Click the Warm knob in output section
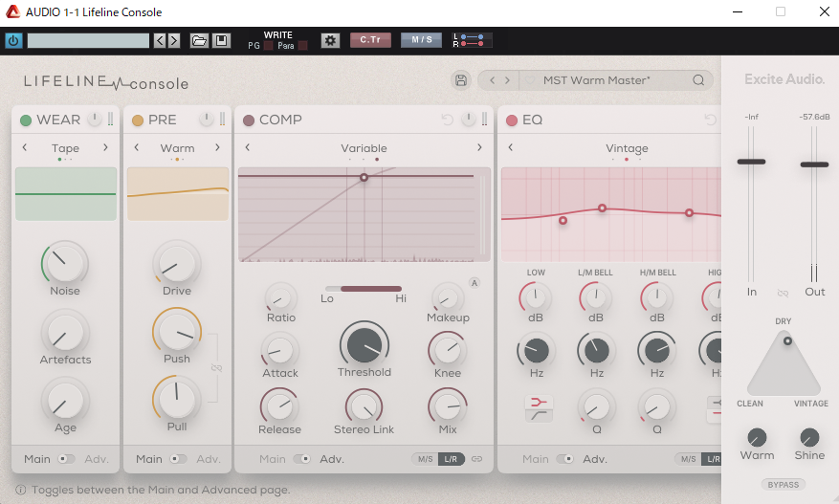 coord(757,438)
